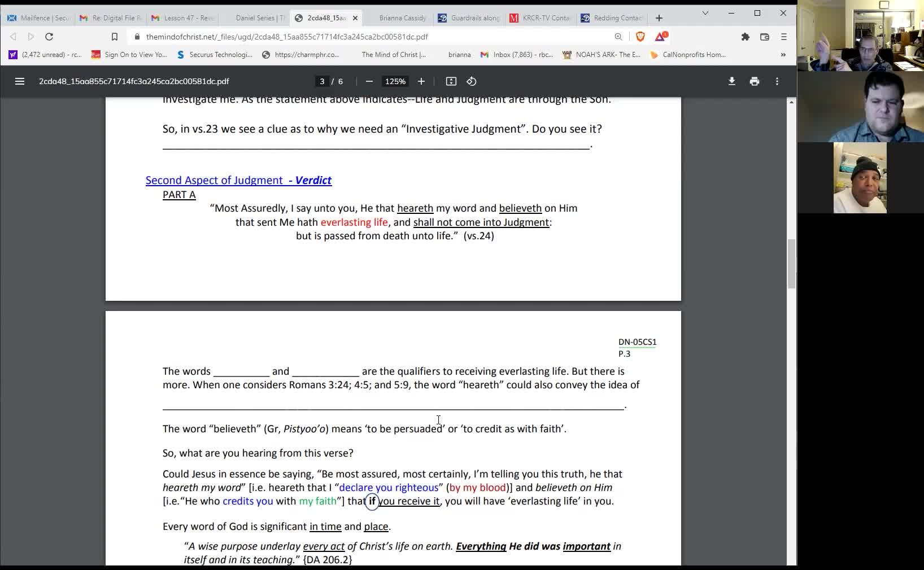Click the 'shall not come into Judgment' phrase
The width and height of the screenshot is (924, 570).
[x=481, y=222]
